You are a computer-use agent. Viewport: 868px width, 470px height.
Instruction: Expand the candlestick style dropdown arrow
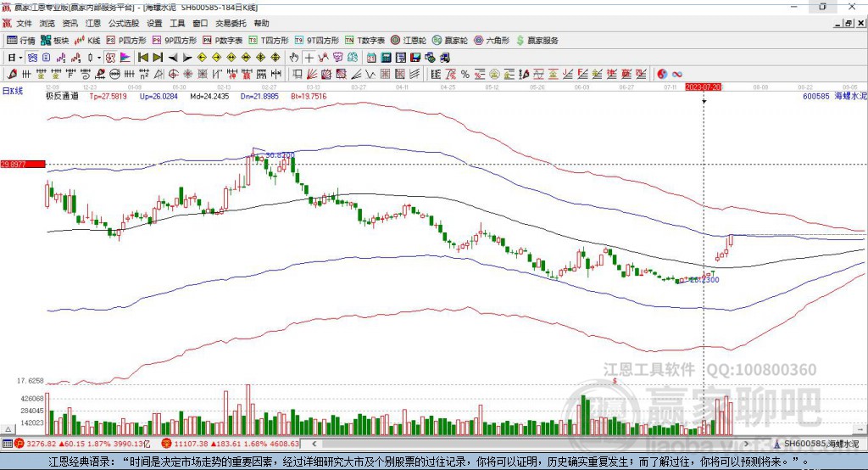(x=98, y=57)
